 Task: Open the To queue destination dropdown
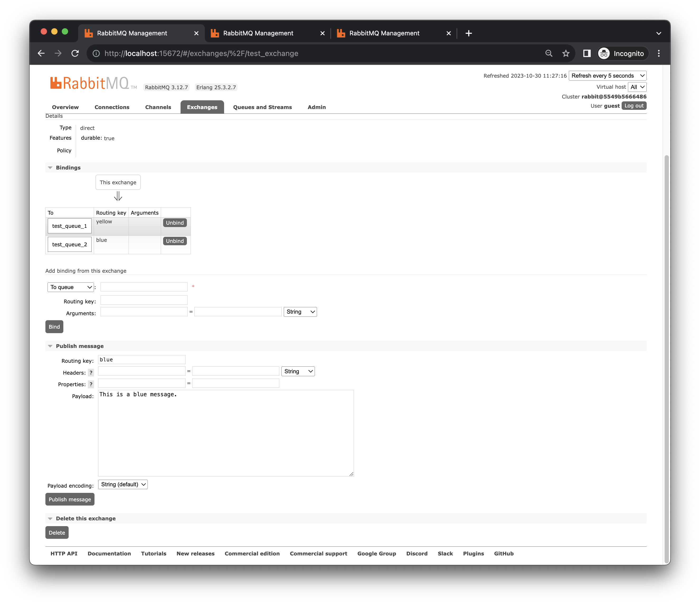pos(71,287)
